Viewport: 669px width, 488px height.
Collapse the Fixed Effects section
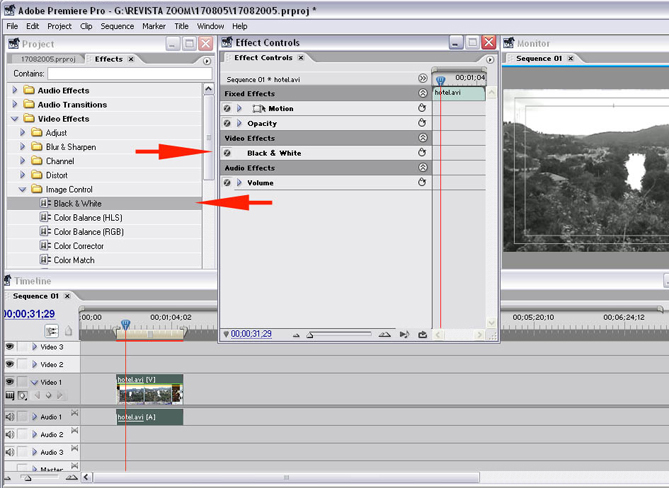pyautogui.click(x=422, y=93)
